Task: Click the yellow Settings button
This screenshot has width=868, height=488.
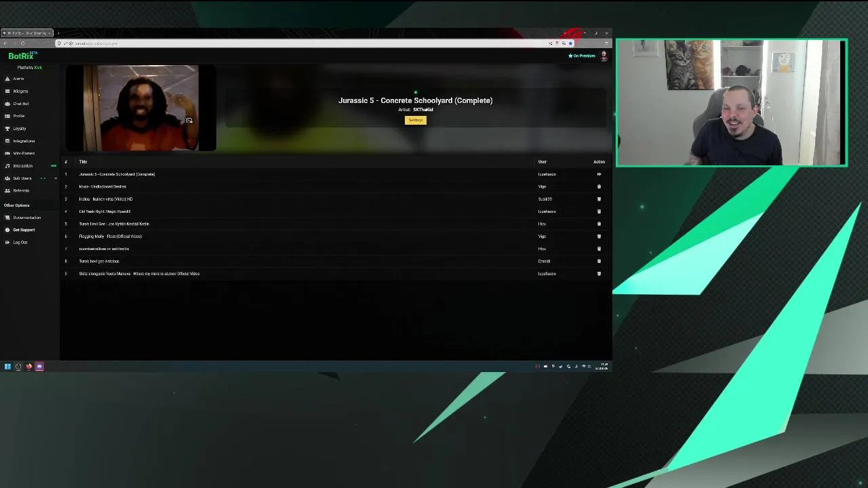Action: 416,120
